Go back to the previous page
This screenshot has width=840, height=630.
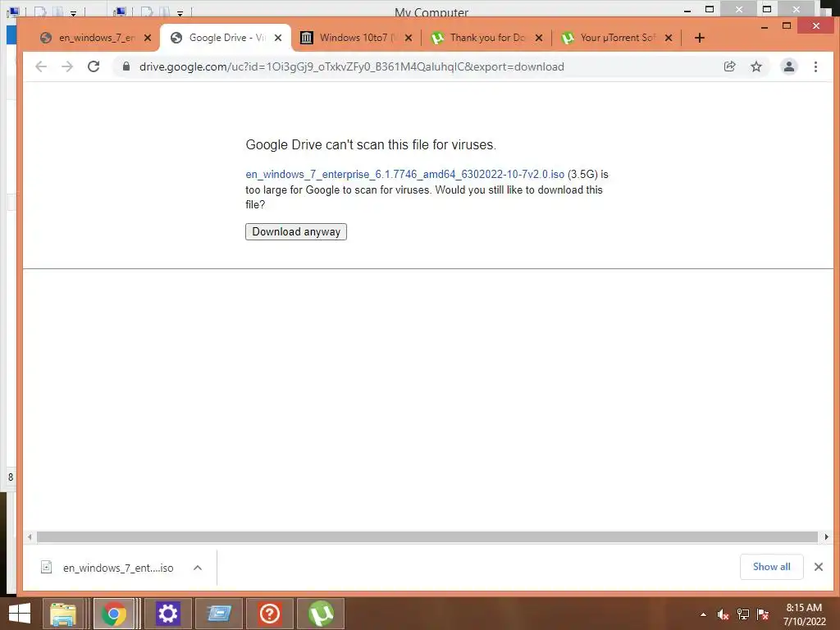point(41,67)
